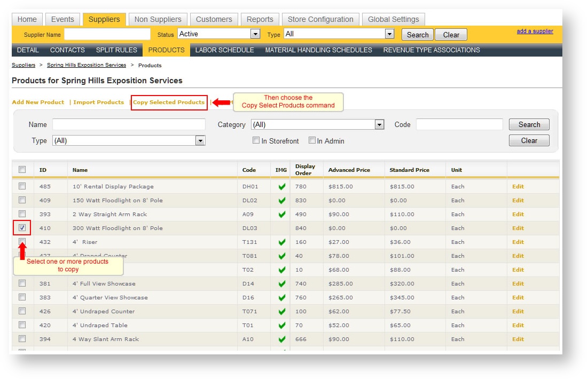The image size is (588, 380).
Task: Toggle the select-all checkbox in table header
Action: [22, 170]
